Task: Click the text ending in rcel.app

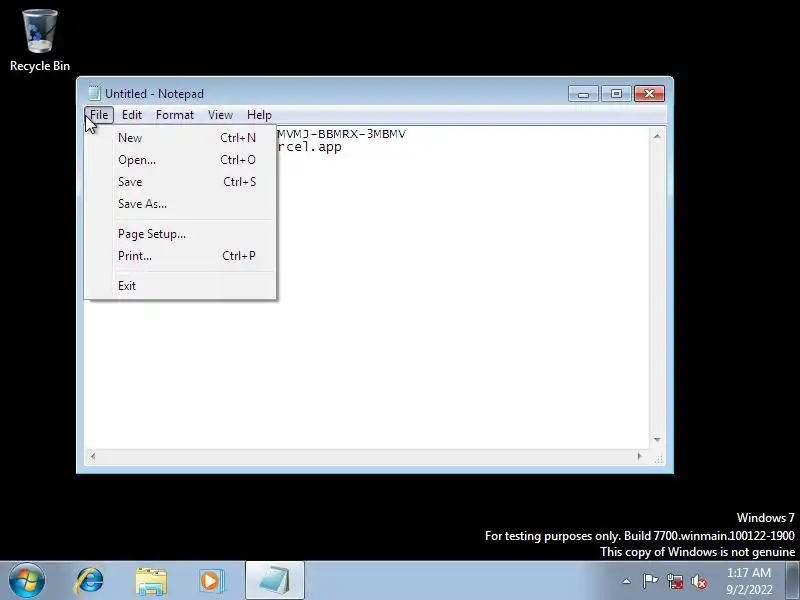Action: (x=309, y=147)
